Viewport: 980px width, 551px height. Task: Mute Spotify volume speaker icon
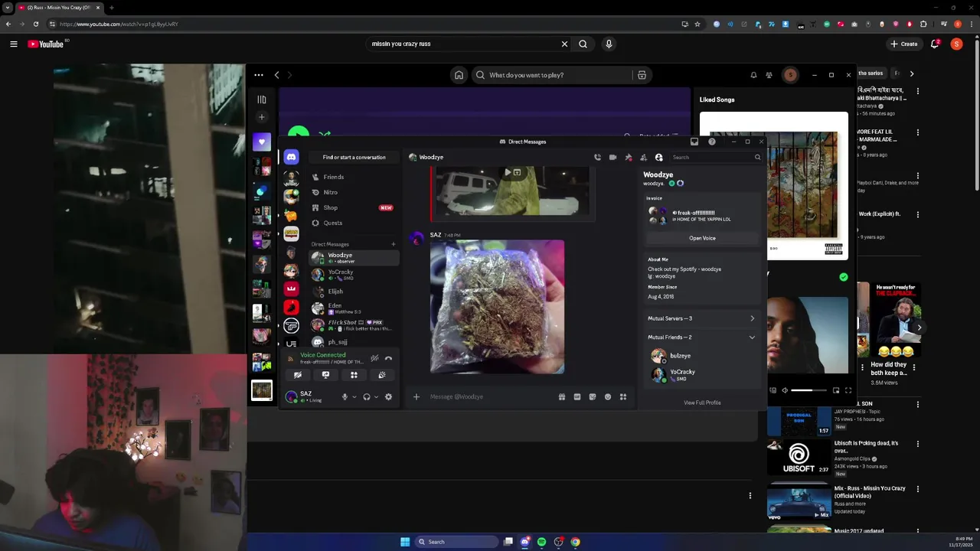click(x=784, y=390)
